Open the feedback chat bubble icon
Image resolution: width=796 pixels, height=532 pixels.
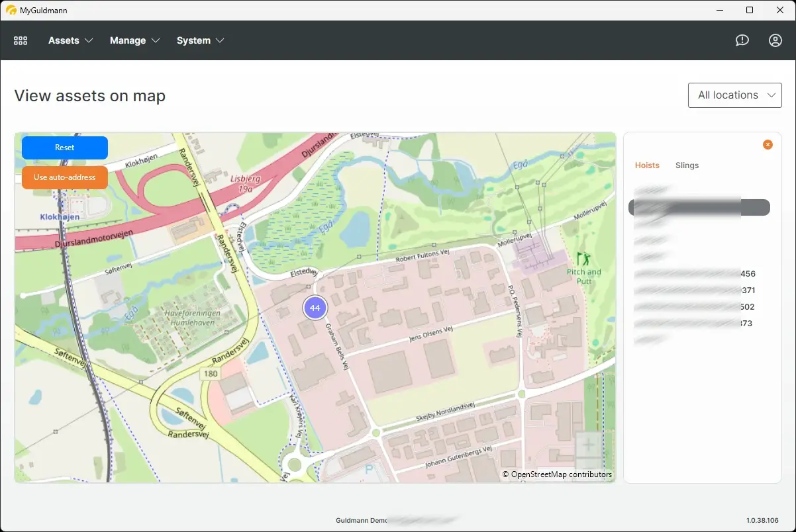742,40
